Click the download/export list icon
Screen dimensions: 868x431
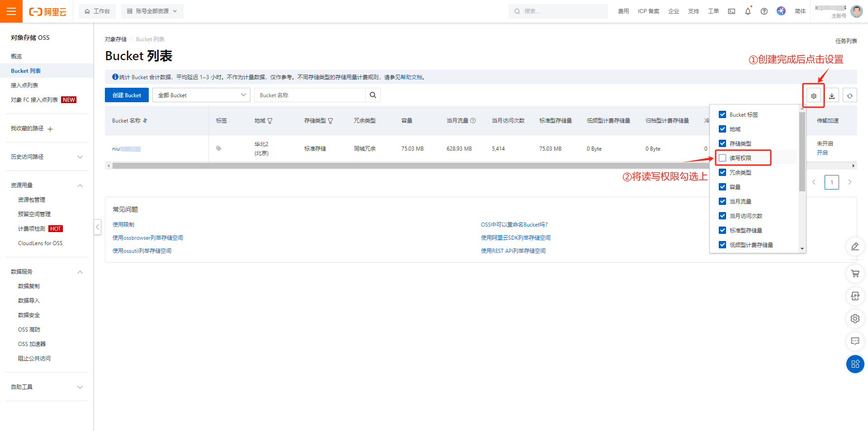click(x=832, y=95)
